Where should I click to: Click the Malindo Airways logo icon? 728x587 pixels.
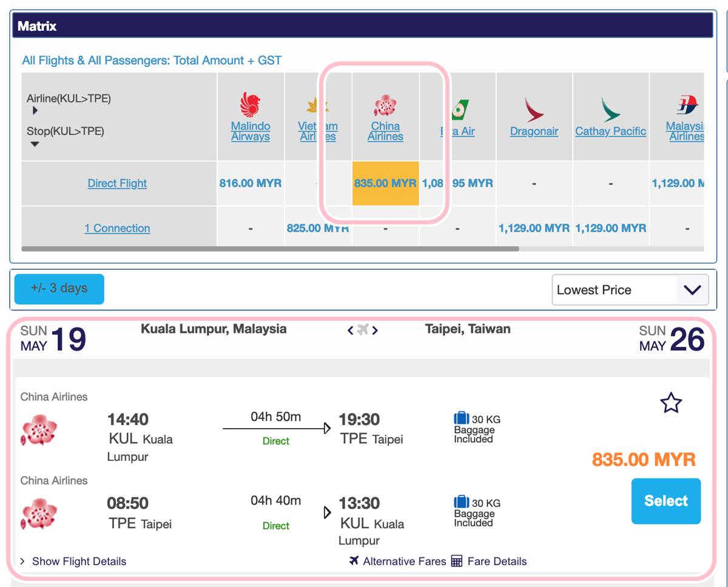point(250,106)
